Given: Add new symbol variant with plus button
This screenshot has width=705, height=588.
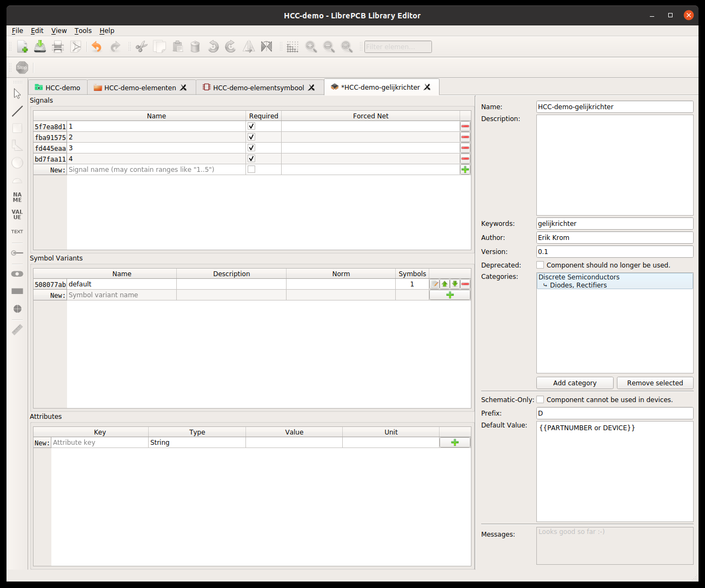Looking at the screenshot, I should click(x=450, y=295).
